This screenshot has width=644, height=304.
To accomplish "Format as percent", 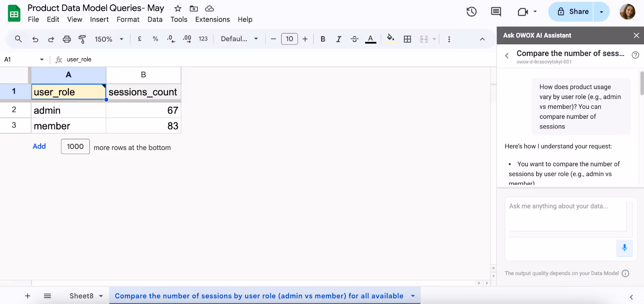I will coord(155,39).
